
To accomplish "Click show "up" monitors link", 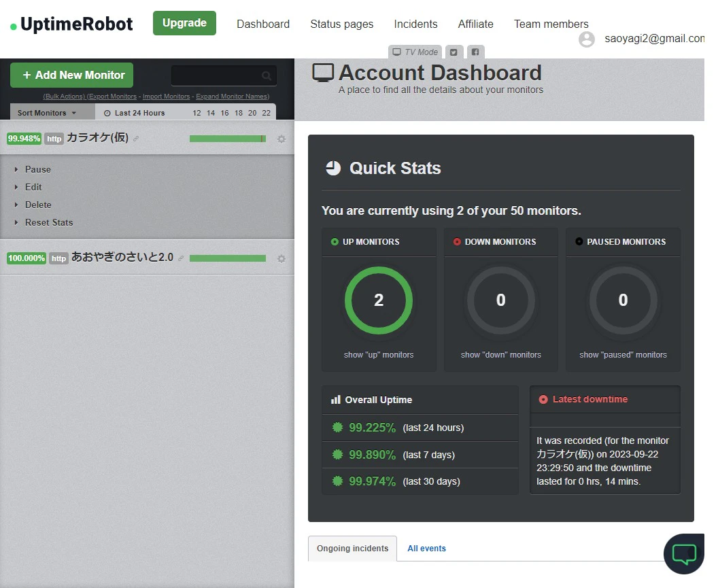I will click(379, 354).
